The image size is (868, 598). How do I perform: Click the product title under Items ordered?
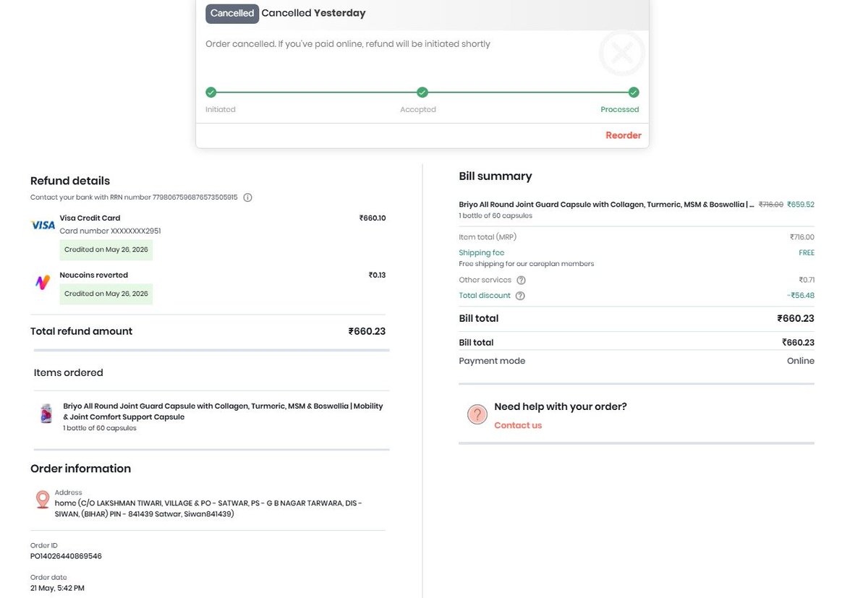(223, 411)
